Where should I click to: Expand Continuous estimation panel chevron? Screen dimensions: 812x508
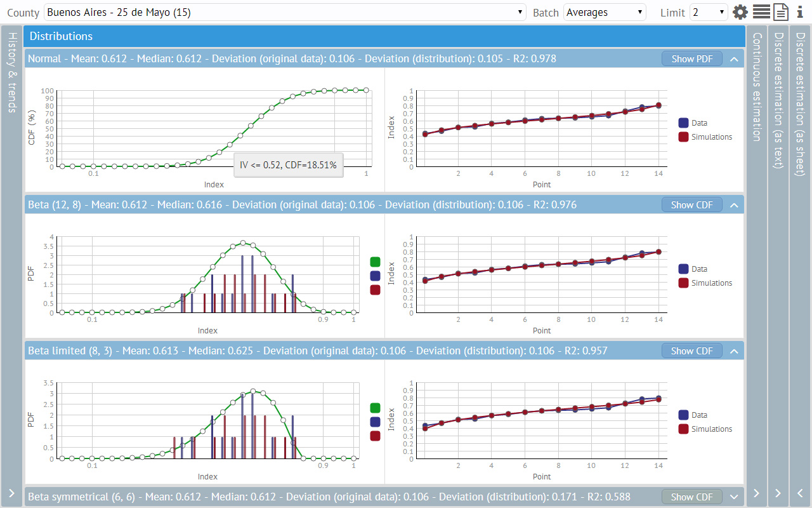pos(756,493)
